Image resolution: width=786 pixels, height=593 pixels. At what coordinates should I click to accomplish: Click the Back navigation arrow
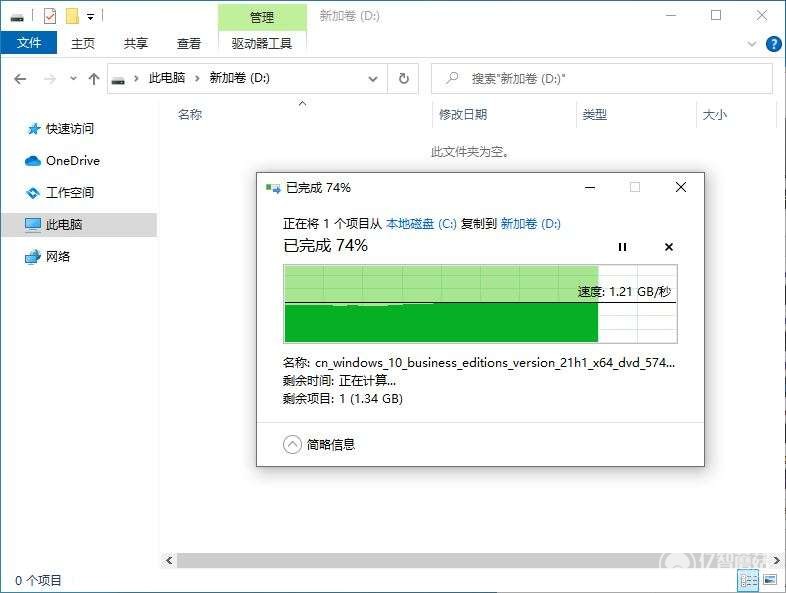click(x=20, y=79)
